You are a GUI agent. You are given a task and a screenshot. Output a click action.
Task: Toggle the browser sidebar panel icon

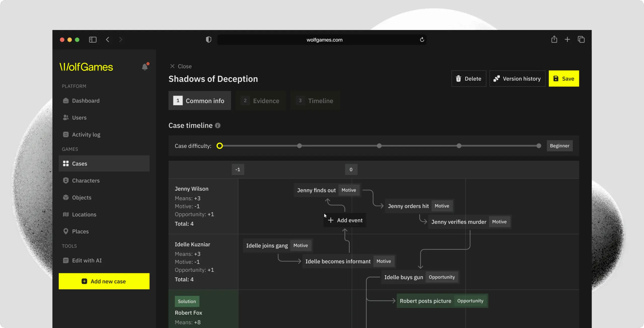point(93,40)
